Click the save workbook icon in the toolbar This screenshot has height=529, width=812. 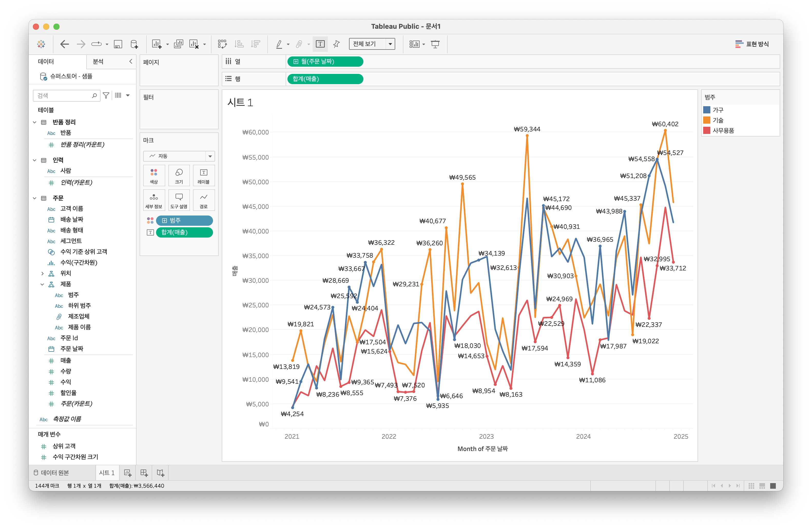118,44
